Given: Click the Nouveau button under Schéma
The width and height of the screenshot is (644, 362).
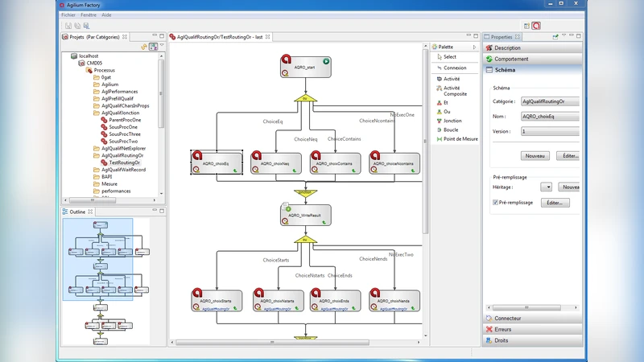Looking at the screenshot, I should 535,155.
